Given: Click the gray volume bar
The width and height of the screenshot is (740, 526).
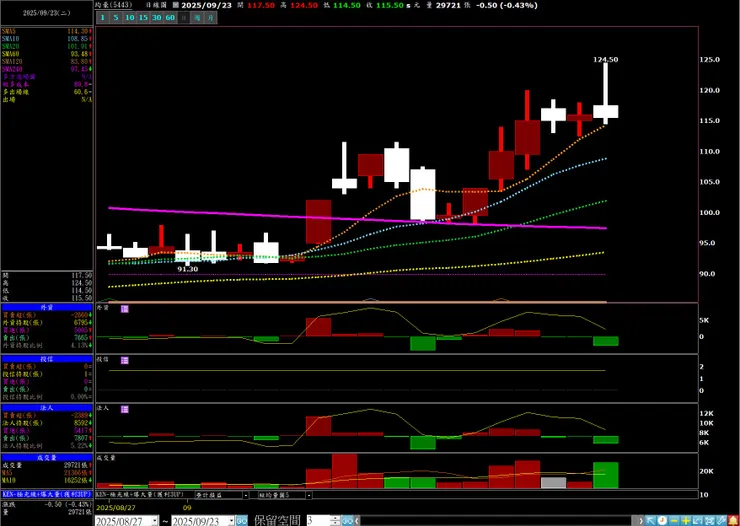Looking at the screenshot, I should pos(553,483).
